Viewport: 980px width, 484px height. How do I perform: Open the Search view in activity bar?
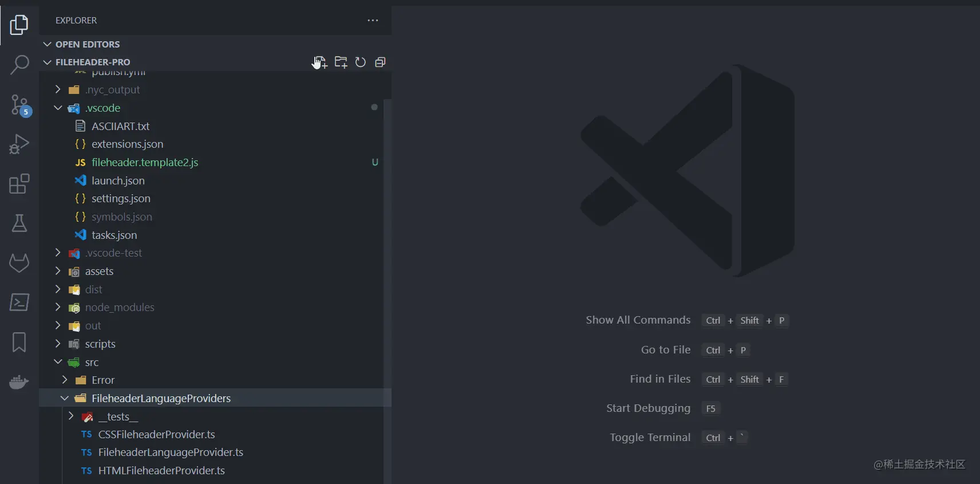click(19, 65)
